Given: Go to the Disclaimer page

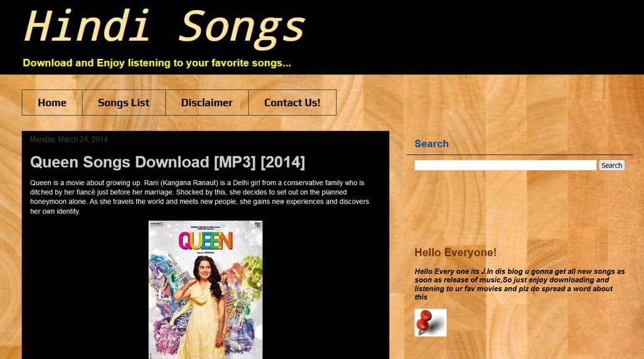Looking at the screenshot, I should point(207,103).
